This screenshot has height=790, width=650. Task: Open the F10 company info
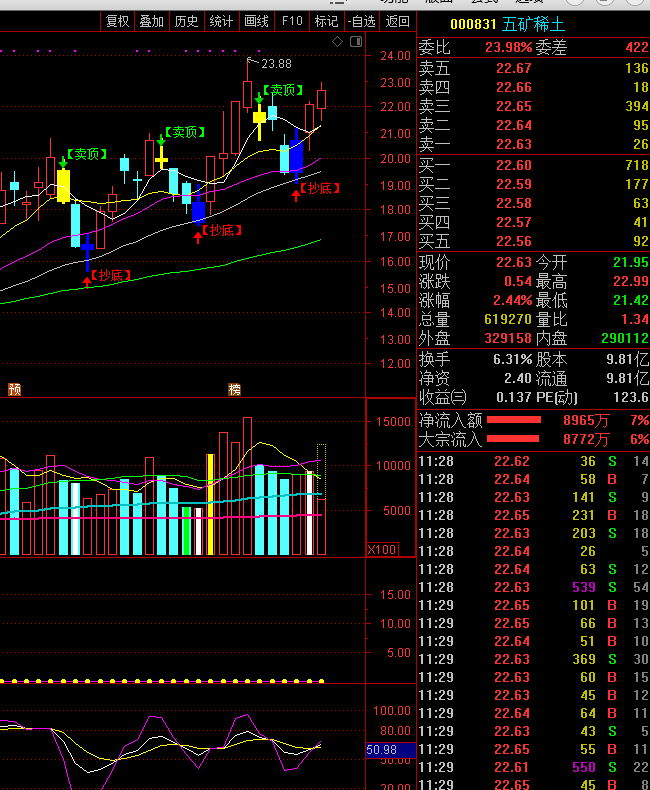292,21
